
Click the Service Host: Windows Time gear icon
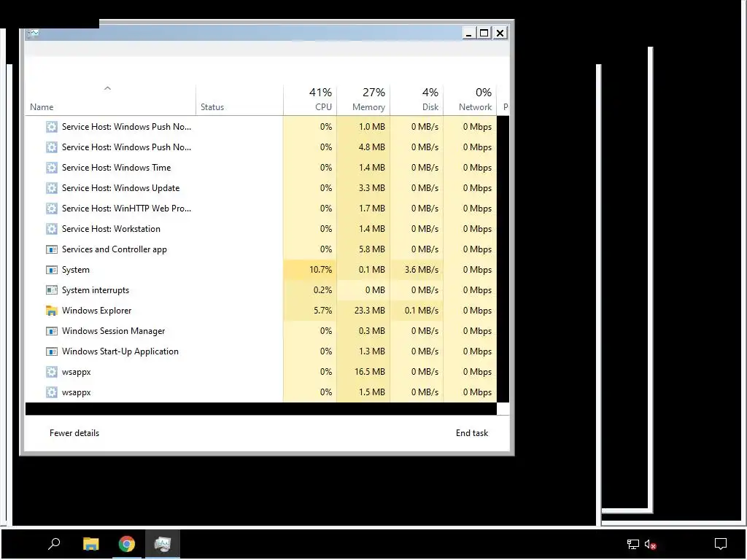52,168
